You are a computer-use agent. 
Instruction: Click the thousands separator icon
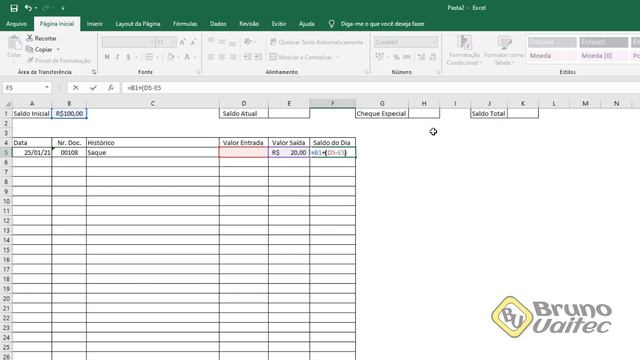click(407, 57)
